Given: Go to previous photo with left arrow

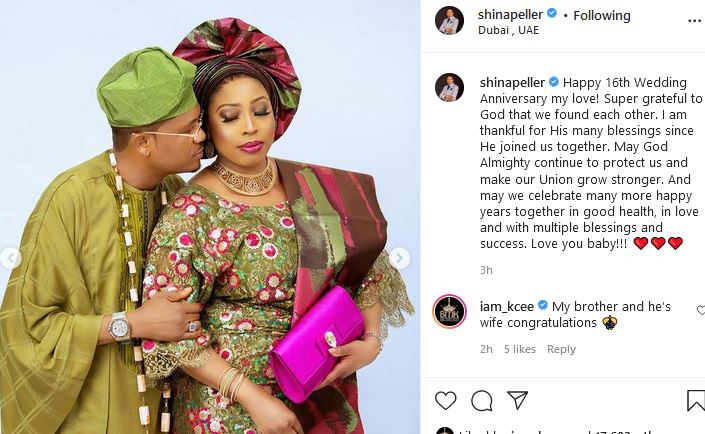Looking at the screenshot, I should [x=10, y=258].
